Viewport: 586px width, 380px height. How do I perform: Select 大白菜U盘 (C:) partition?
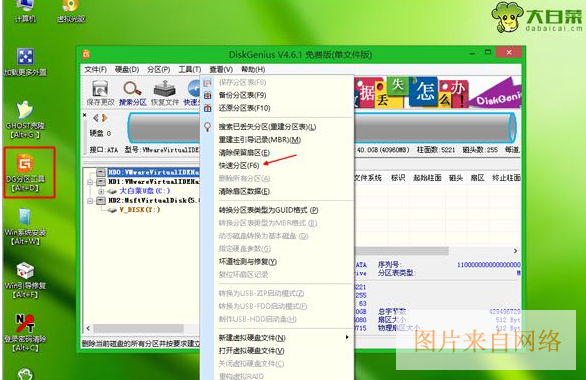click(x=145, y=191)
